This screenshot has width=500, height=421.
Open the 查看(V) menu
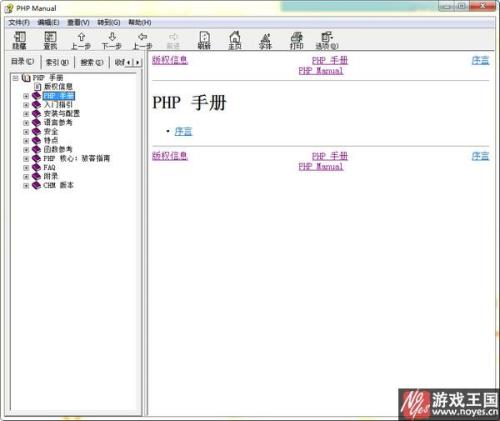pyautogui.click(x=78, y=23)
